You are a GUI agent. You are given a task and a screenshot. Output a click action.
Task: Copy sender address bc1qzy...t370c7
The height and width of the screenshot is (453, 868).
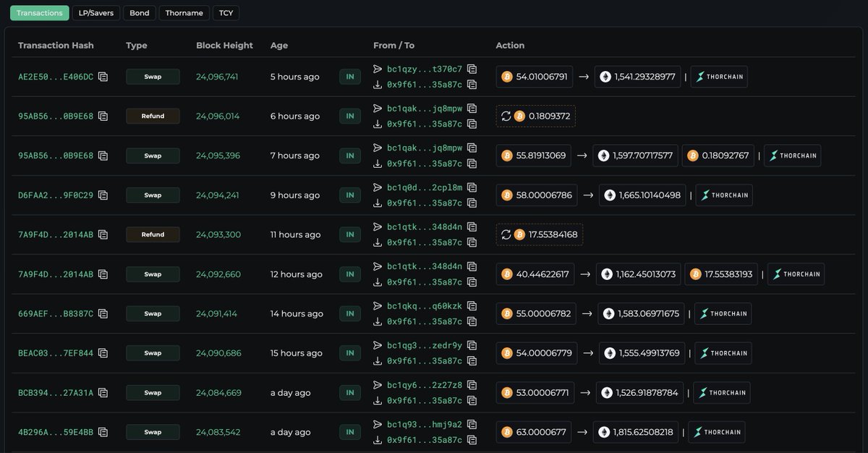tap(472, 69)
